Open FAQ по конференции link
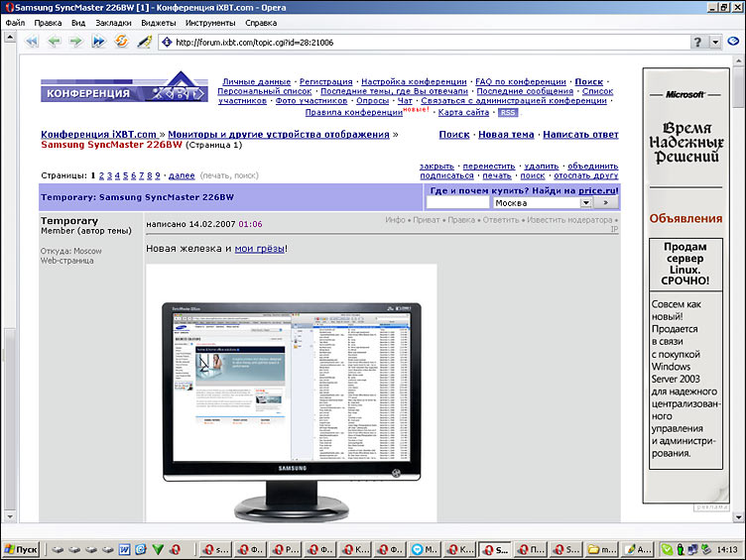Screen dimensions: 746x560 521,81
